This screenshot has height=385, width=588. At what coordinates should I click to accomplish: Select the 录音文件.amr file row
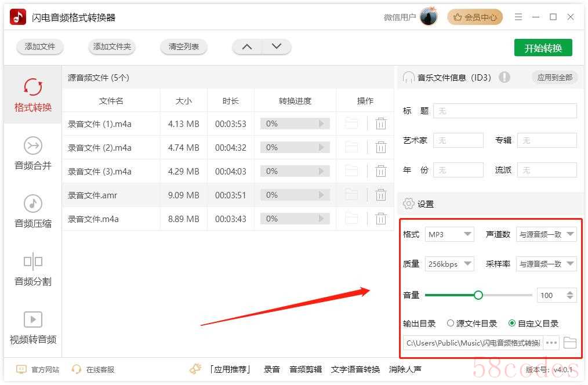(x=228, y=195)
